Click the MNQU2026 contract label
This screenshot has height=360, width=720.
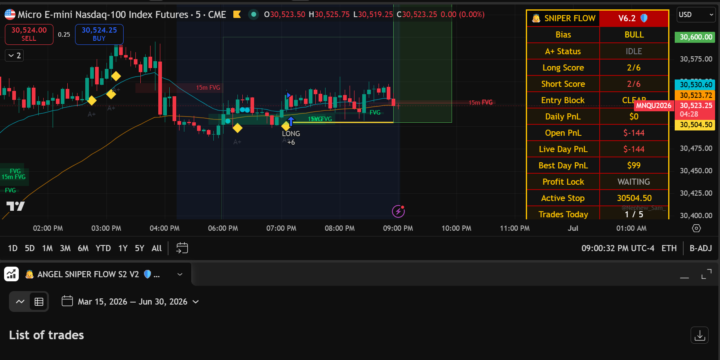[654, 106]
